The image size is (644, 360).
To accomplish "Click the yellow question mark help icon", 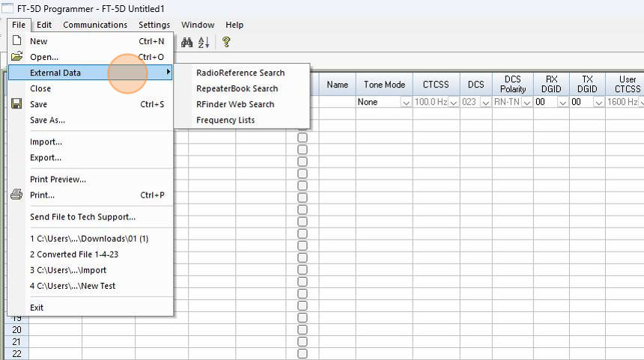I will [226, 42].
